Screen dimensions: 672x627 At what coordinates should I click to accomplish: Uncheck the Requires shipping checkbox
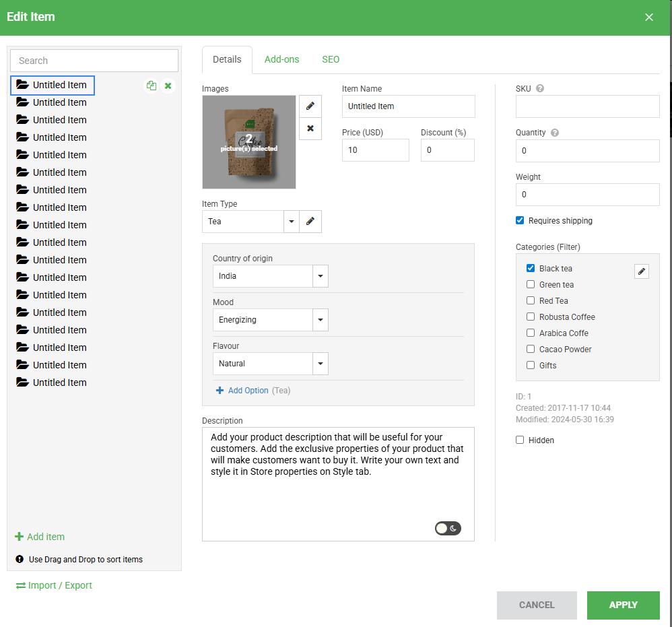pos(520,220)
